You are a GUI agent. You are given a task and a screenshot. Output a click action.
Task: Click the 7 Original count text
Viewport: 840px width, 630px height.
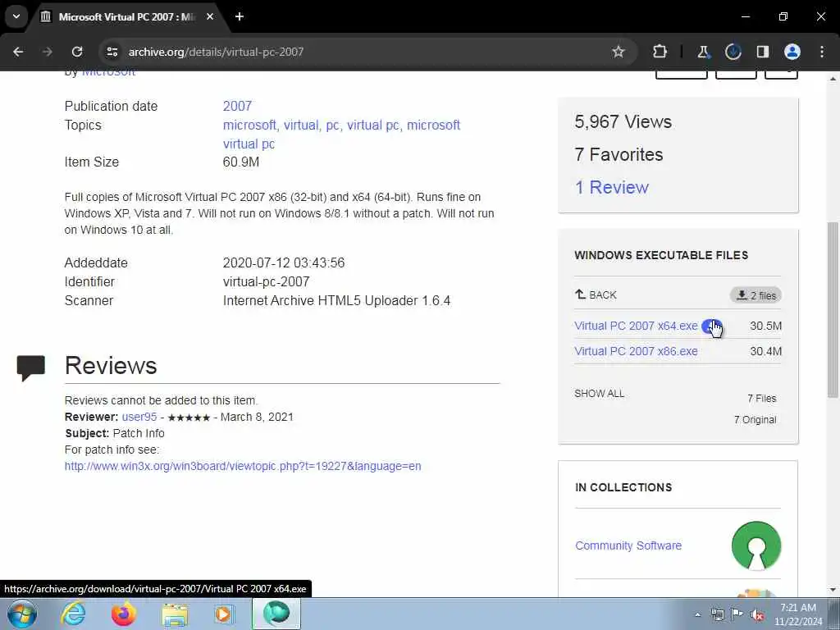pos(755,419)
